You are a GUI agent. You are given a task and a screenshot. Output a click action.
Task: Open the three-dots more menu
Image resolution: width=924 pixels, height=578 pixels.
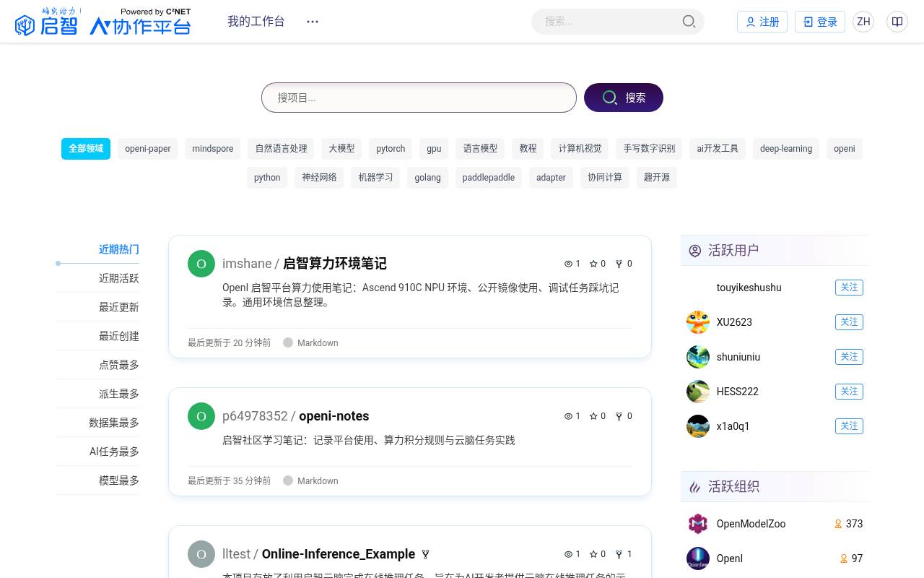click(x=313, y=22)
